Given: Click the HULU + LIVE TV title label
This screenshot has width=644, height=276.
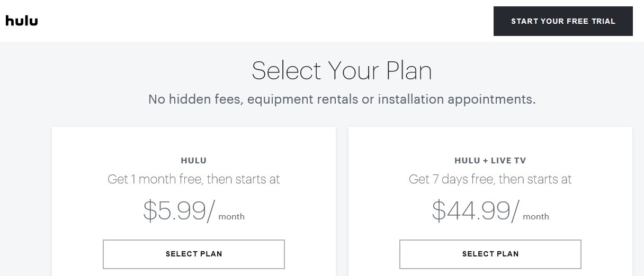Looking at the screenshot, I should pyautogui.click(x=490, y=160).
